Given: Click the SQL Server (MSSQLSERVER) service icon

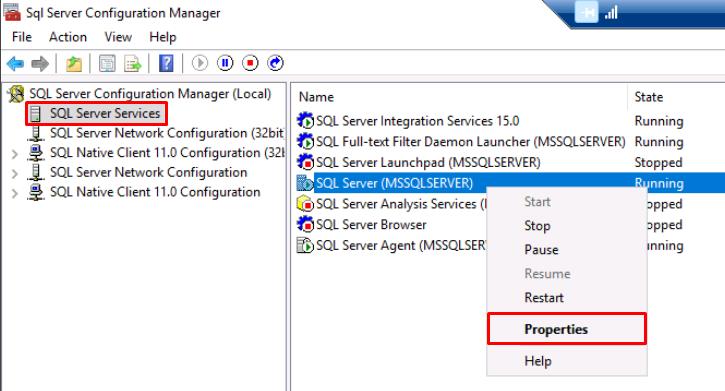Looking at the screenshot, I should [x=305, y=183].
